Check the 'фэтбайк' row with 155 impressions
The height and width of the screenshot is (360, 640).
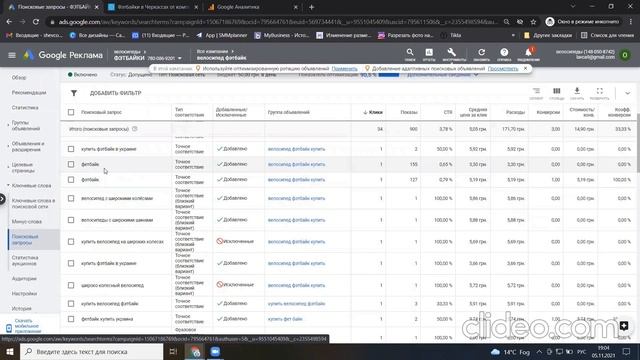(x=71, y=164)
